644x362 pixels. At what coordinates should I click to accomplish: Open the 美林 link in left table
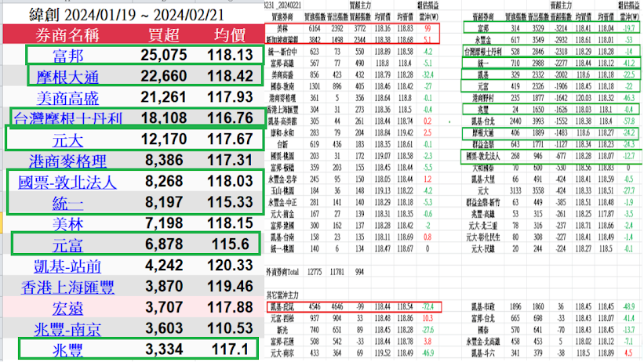67,223
